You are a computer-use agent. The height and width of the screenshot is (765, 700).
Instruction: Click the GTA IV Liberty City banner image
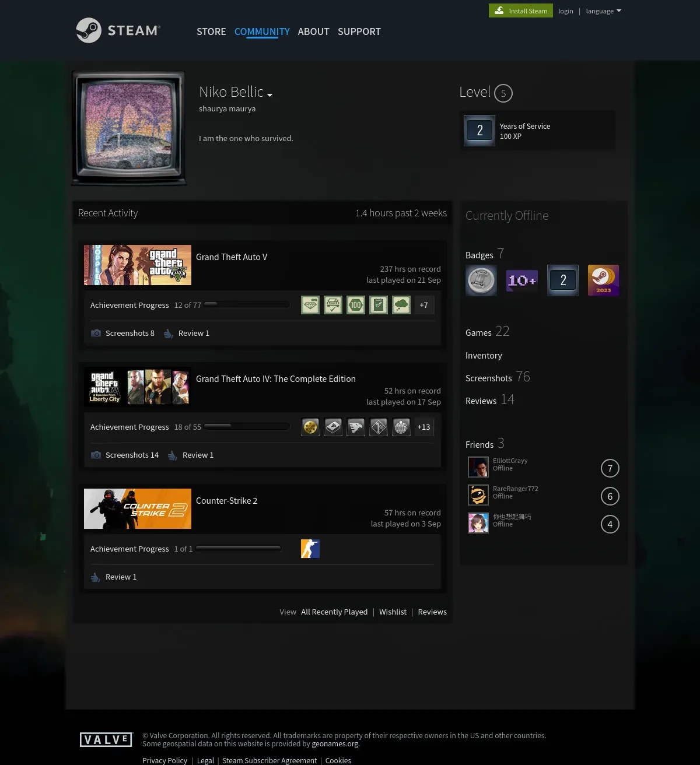click(x=138, y=387)
